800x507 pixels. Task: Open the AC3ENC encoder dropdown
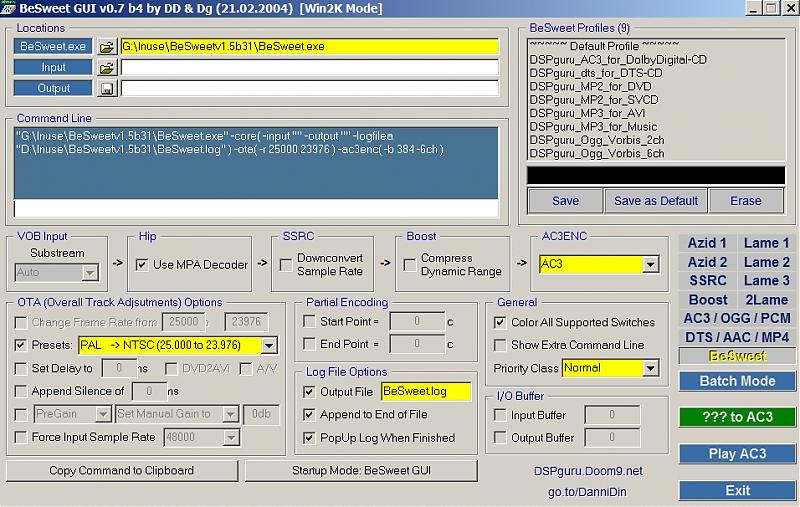pyautogui.click(x=650, y=265)
